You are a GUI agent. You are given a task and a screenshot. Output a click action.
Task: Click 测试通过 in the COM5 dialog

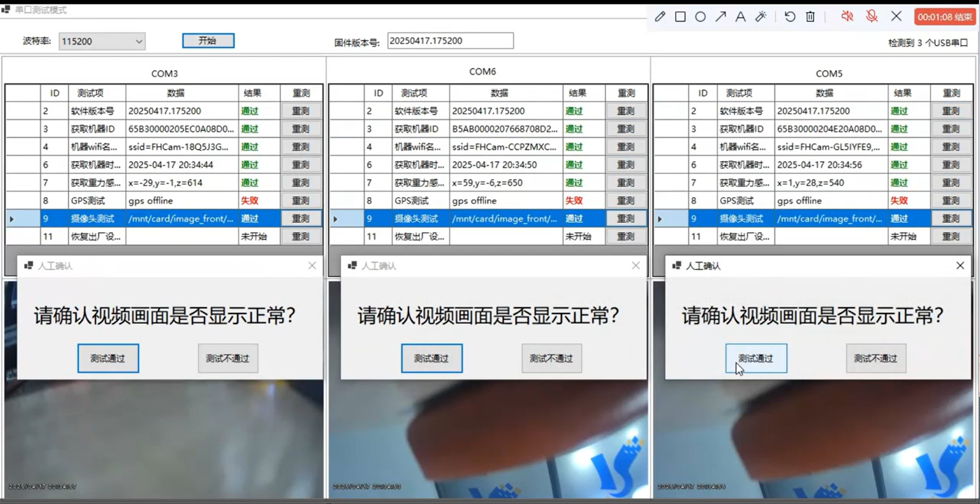(756, 358)
